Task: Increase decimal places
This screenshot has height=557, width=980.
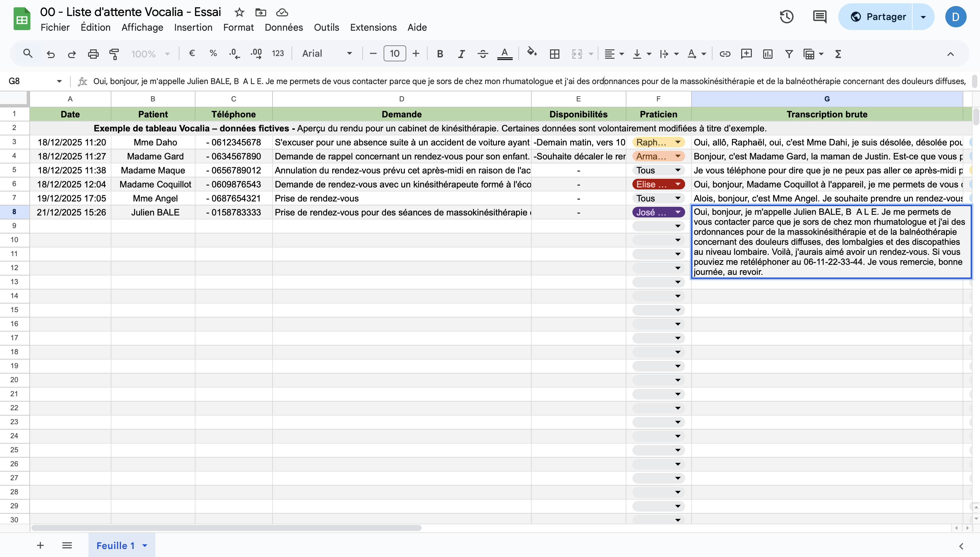Action: [256, 54]
